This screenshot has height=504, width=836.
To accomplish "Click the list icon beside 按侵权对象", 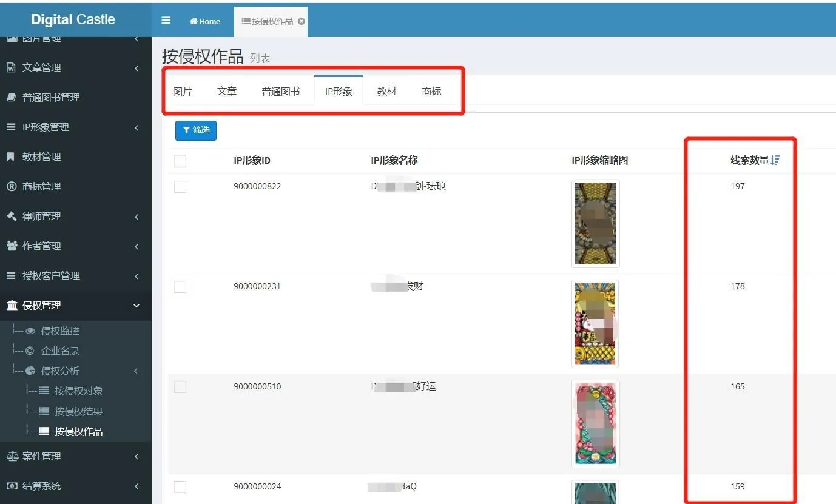I will [44, 391].
